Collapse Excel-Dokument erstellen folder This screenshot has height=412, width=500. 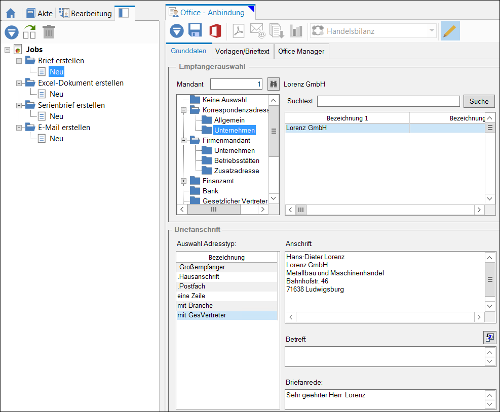[x=19, y=83]
